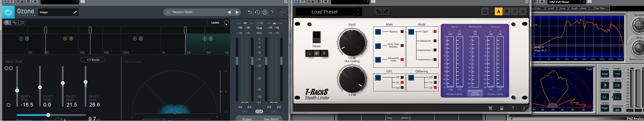Open Ozone help question mark
644x121 pixels.
pyautogui.click(x=272, y=12)
